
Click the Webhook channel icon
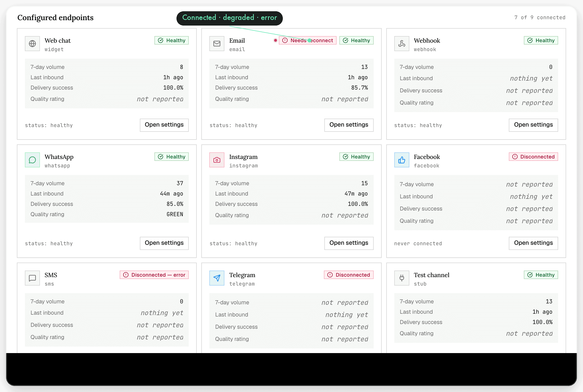coord(402,44)
